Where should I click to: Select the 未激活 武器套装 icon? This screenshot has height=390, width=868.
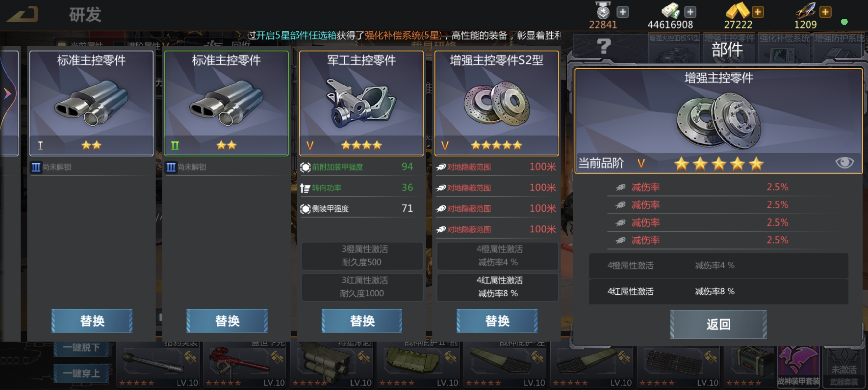click(844, 367)
